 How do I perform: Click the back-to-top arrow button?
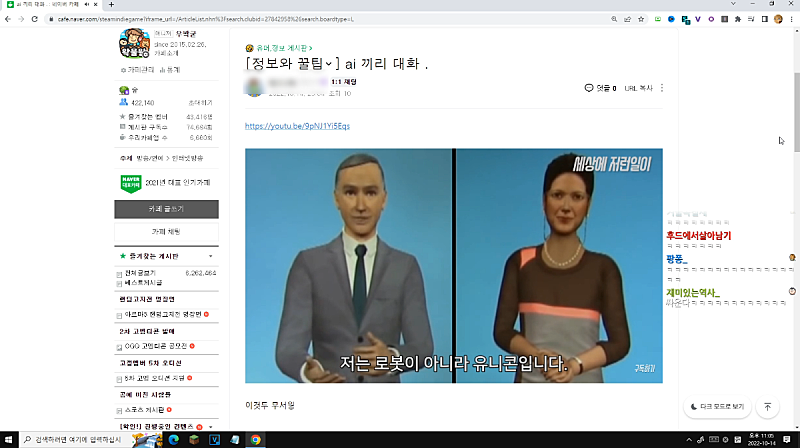pos(767,407)
